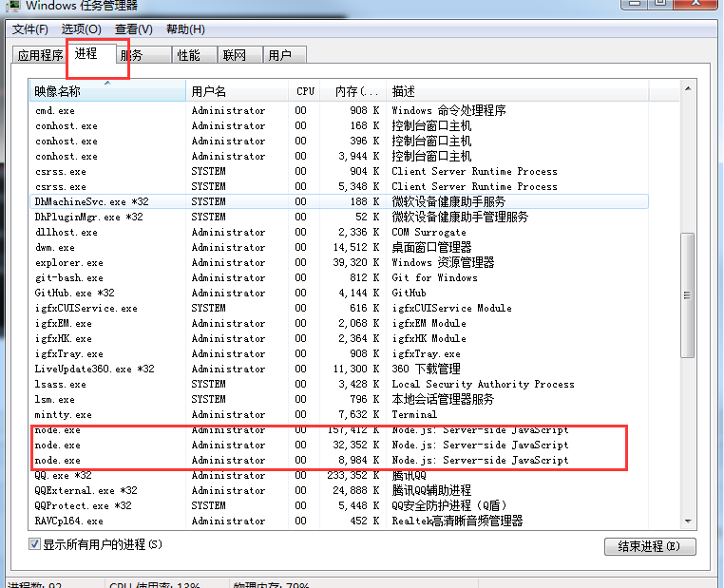This screenshot has height=588, width=724.
Task: Select the lsass.exe process row
Action: pos(339,385)
